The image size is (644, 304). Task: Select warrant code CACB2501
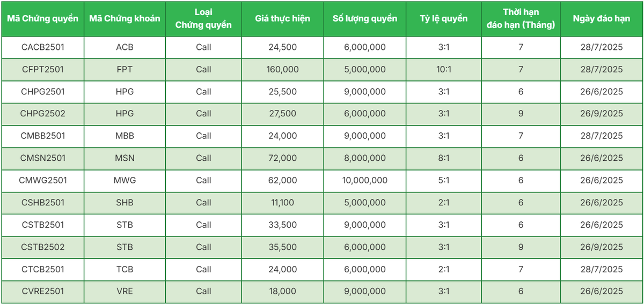(43, 47)
